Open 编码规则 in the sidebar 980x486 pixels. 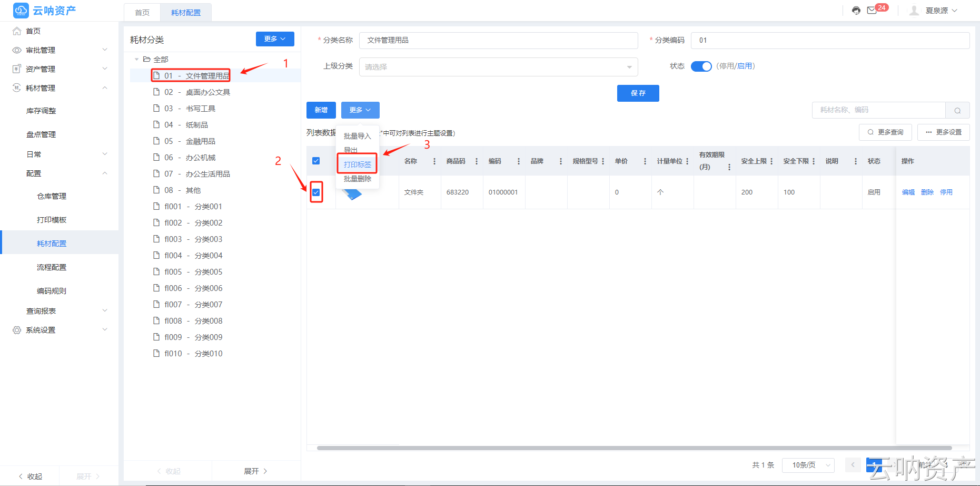click(x=52, y=291)
